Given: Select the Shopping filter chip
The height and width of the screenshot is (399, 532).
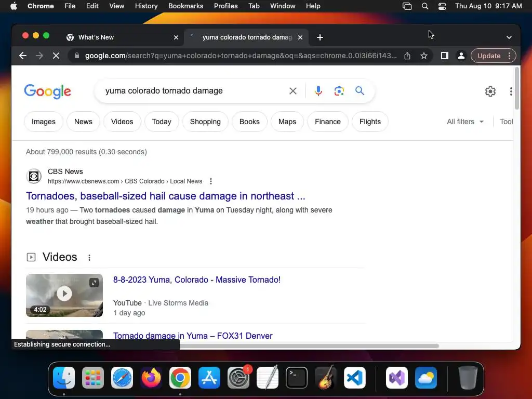Looking at the screenshot, I should point(205,122).
